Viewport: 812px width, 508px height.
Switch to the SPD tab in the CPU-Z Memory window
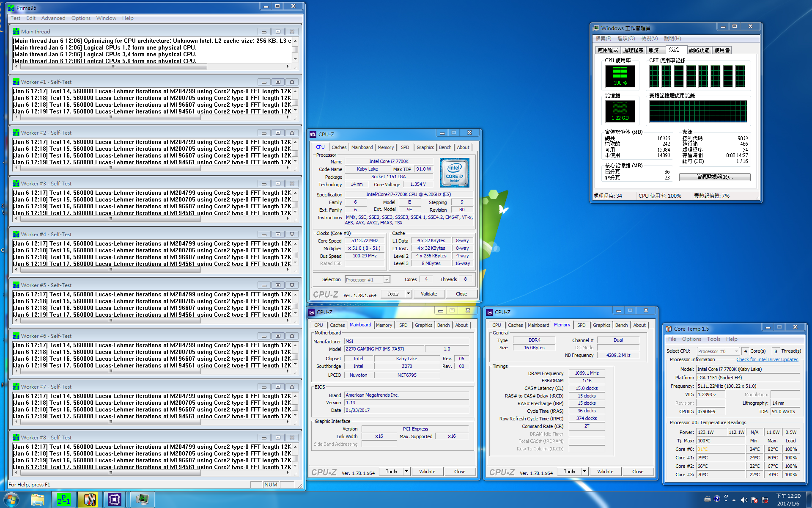(x=582, y=325)
